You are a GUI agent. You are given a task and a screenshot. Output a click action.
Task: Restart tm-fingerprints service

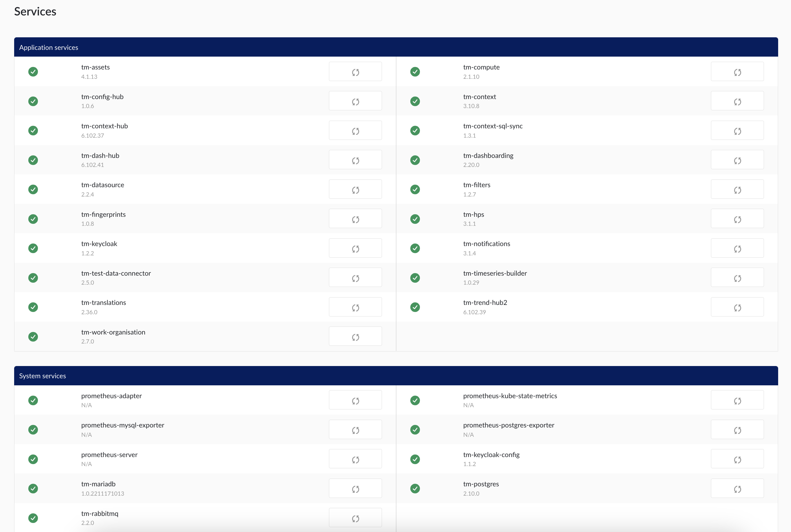355,218
